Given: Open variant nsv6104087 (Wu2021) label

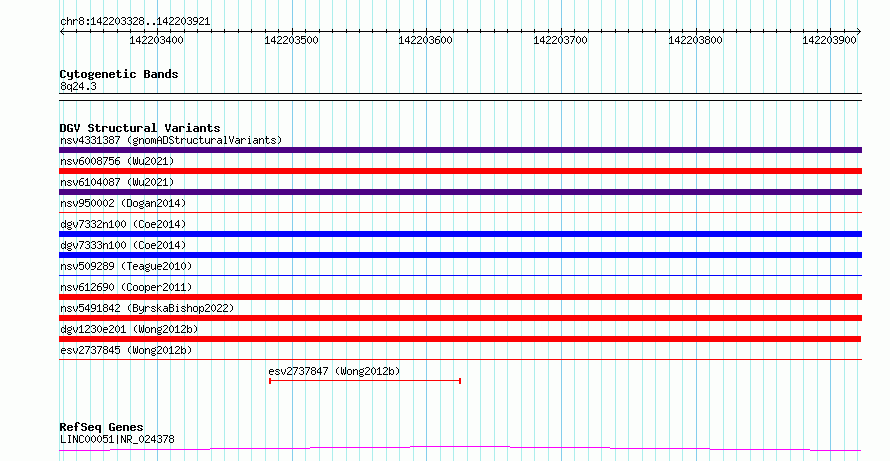Looking at the screenshot, I should click(x=117, y=182).
